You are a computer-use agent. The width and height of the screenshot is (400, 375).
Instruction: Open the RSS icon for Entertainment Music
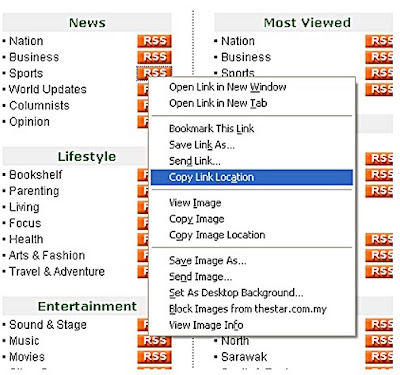(x=154, y=341)
